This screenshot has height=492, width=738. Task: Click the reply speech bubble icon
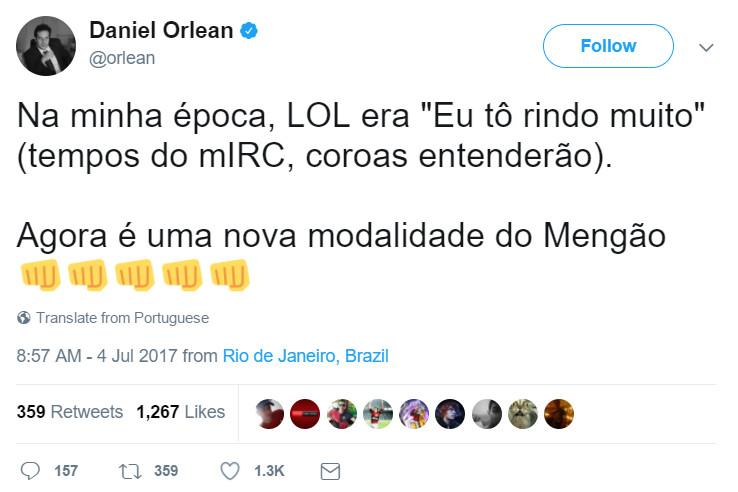pyautogui.click(x=30, y=470)
